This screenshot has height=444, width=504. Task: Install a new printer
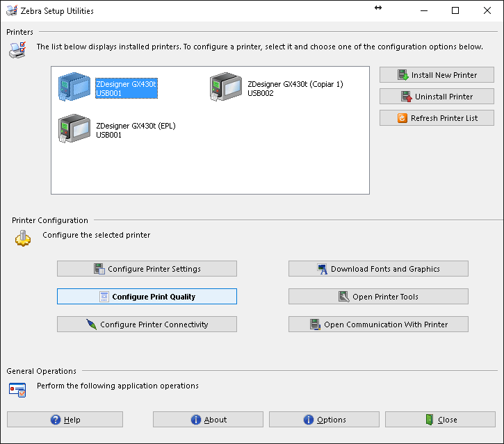click(x=437, y=75)
